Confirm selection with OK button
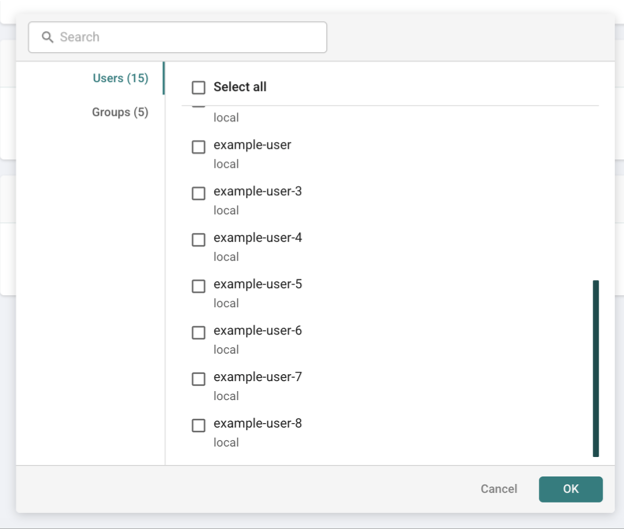The height and width of the screenshot is (529, 625). [x=571, y=489]
